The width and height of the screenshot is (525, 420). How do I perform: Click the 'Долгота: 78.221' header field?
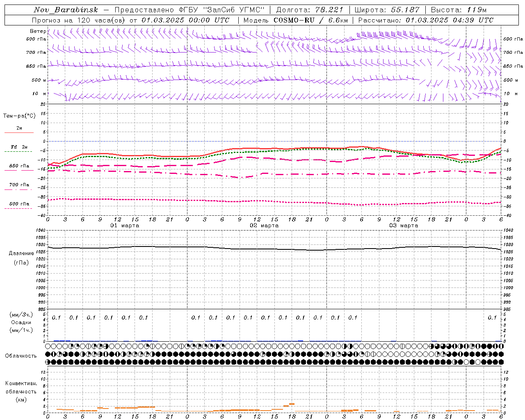click(x=309, y=10)
